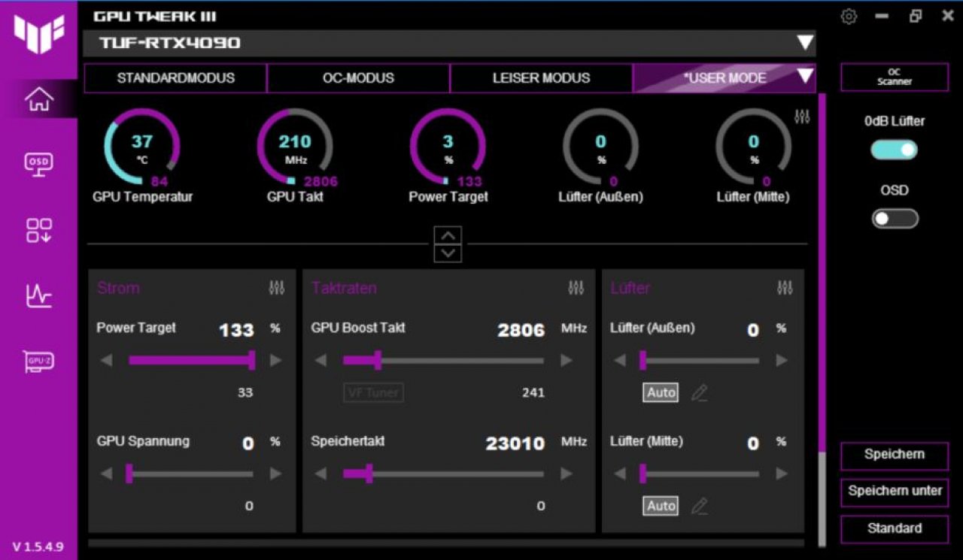Open the Home page in sidebar
This screenshot has width=963, height=560.
pos(39,99)
